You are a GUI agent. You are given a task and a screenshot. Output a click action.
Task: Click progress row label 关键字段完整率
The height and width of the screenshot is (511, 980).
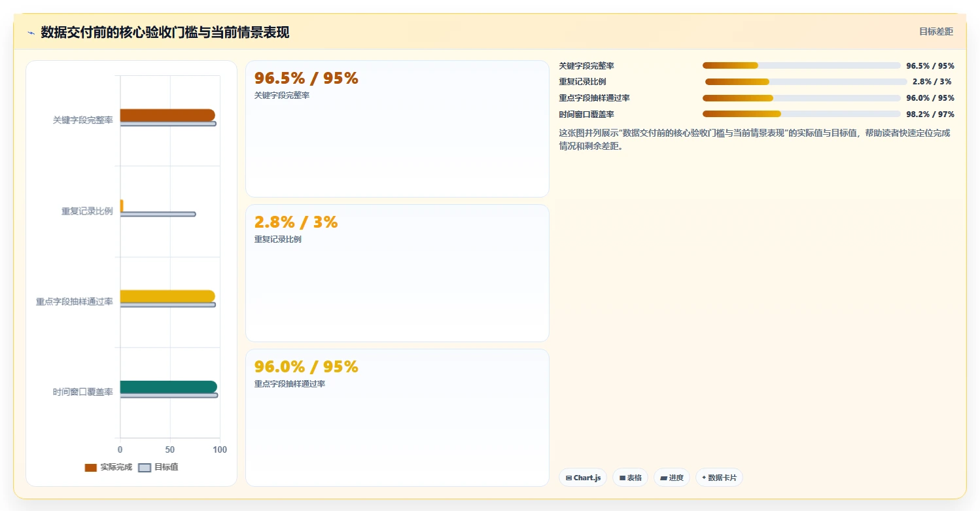(x=586, y=66)
